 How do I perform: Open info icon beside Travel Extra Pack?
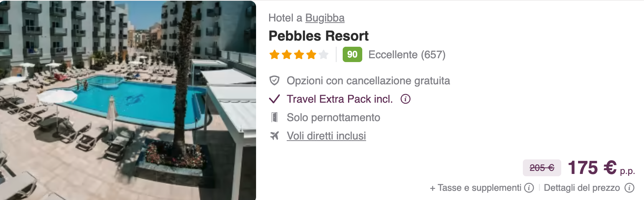(406, 99)
